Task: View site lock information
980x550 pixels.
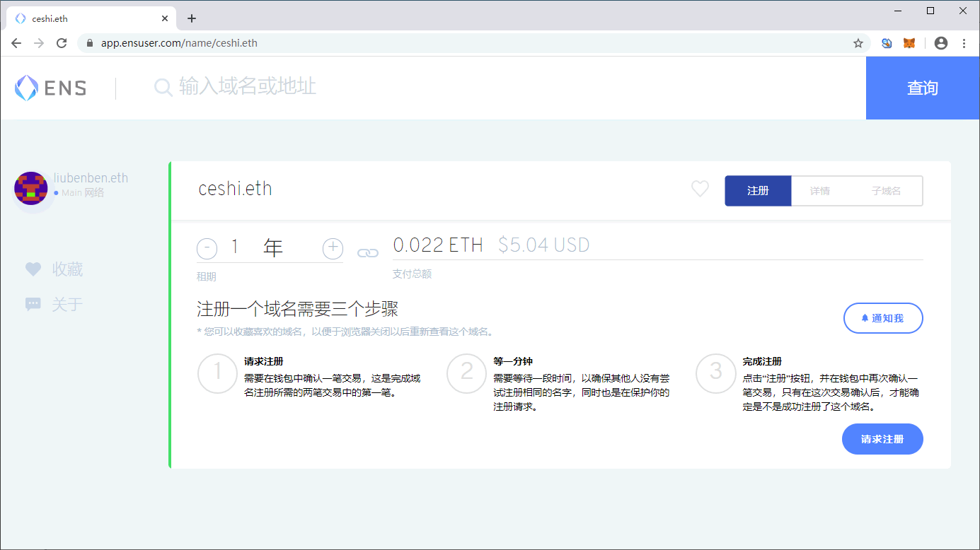Action: (89, 43)
